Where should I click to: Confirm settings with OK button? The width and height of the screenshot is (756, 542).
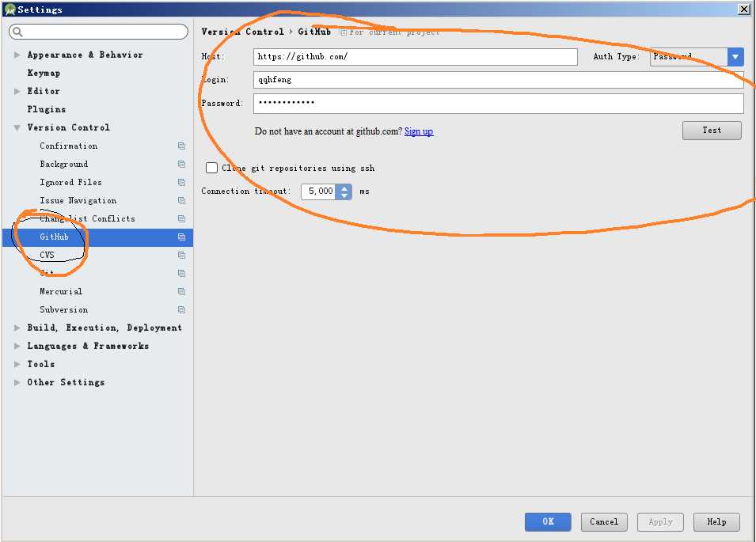[548, 521]
